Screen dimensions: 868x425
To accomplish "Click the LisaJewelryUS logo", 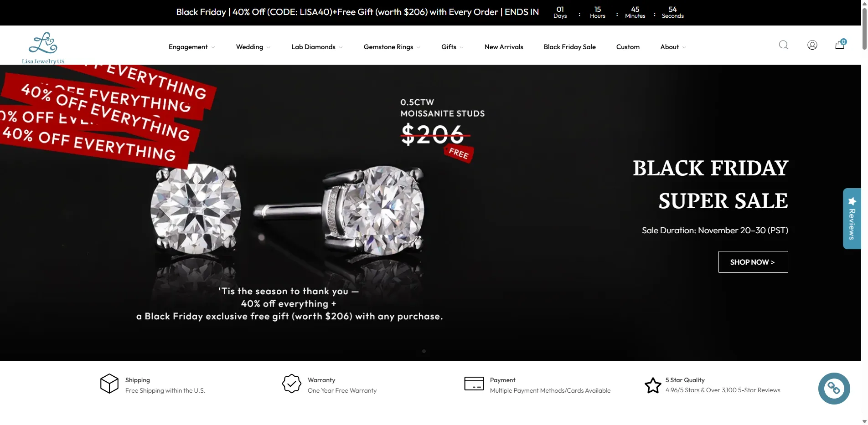I will [x=43, y=47].
